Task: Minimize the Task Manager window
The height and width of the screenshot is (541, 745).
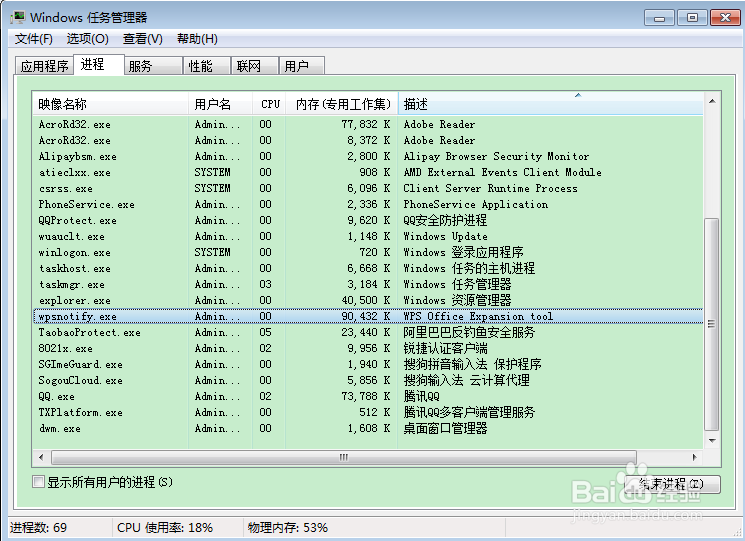Action: (659, 18)
